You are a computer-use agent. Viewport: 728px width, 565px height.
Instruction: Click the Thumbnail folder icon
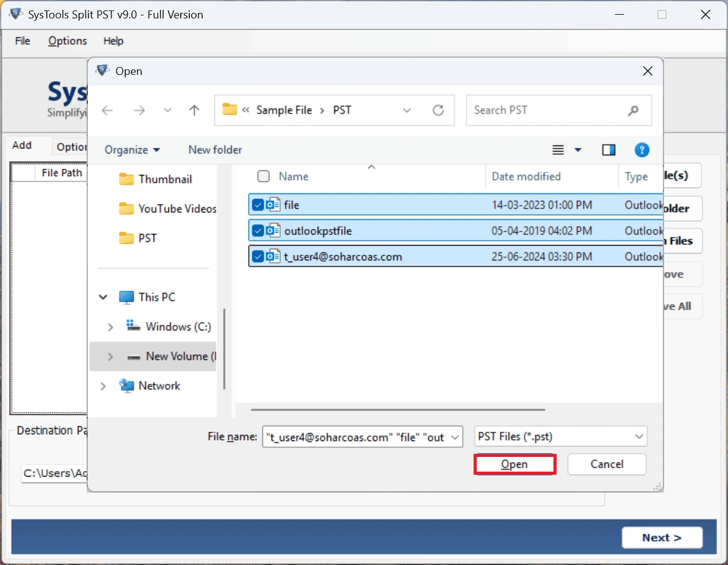coord(127,179)
